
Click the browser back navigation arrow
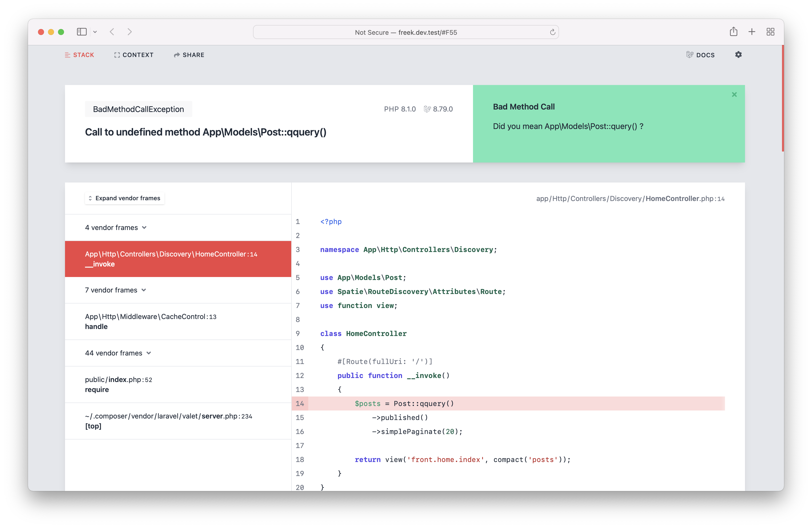pyautogui.click(x=112, y=31)
